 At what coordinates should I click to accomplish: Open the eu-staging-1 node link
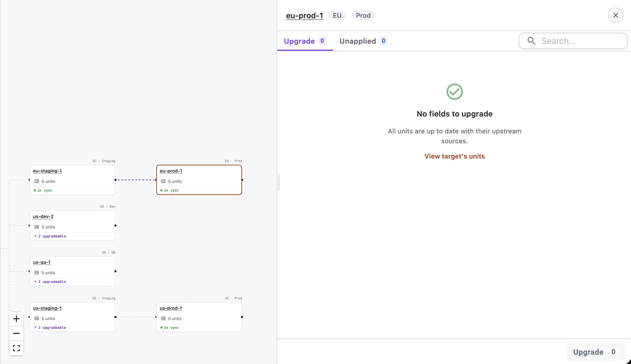[x=47, y=171]
